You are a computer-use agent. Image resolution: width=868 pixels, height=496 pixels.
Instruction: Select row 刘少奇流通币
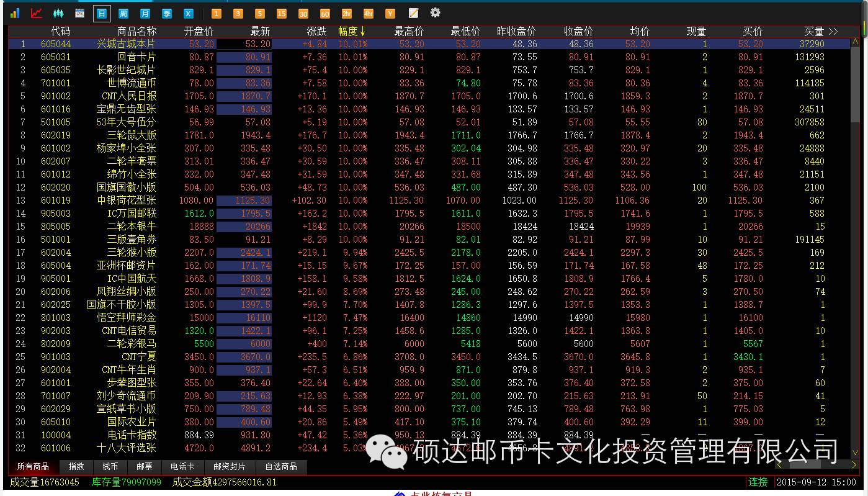429,396
